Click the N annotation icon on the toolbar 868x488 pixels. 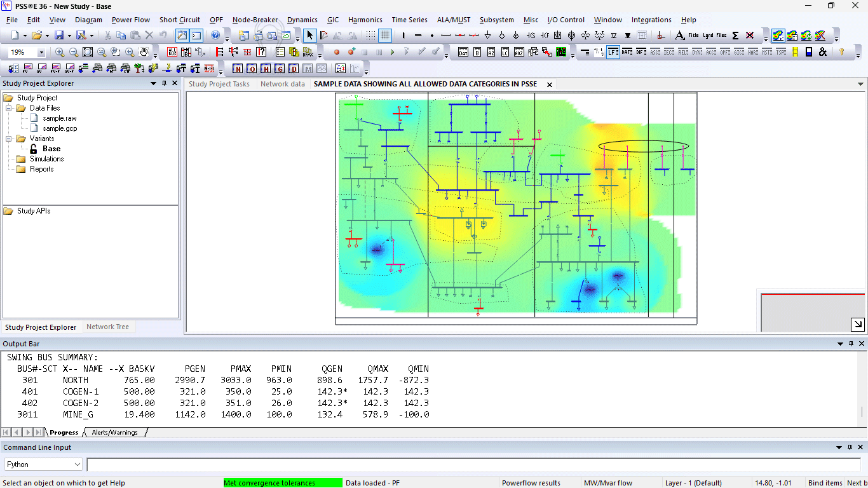tap(238, 68)
